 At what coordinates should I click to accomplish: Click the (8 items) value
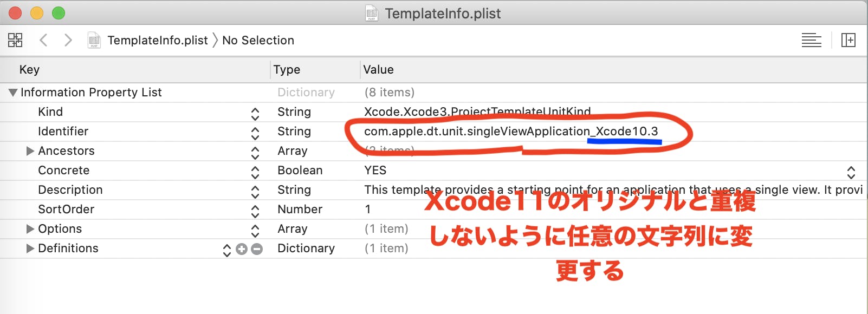pos(390,93)
